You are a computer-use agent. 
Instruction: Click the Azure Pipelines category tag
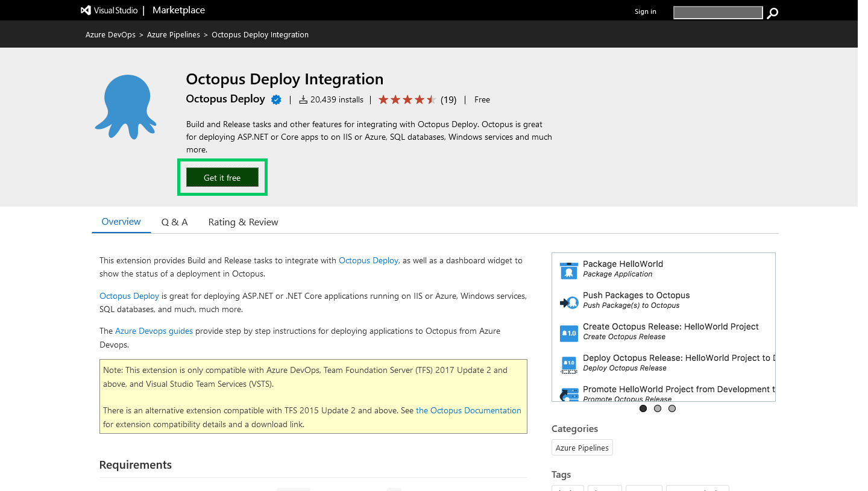[x=582, y=448]
